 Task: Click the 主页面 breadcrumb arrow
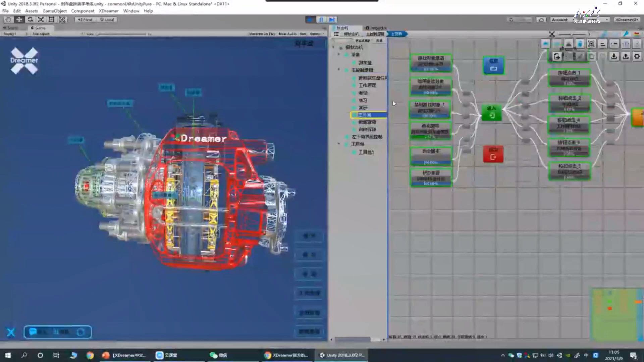397,34
